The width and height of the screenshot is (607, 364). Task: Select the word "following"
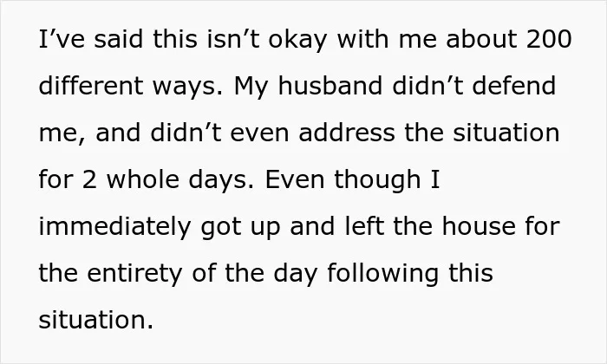(383, 275)
